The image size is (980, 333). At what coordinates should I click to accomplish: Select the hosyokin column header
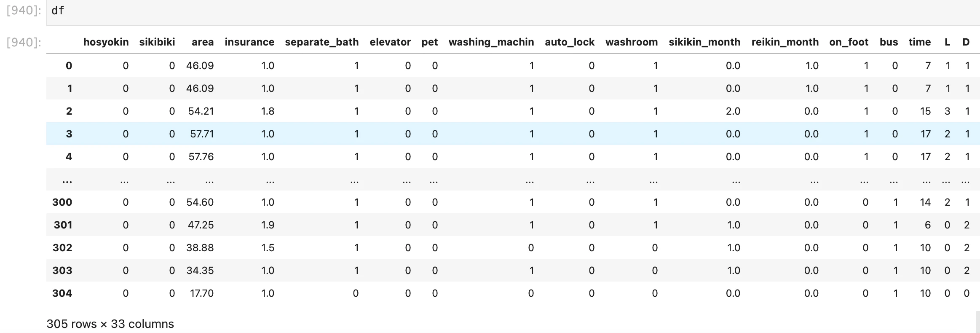point(106,42)
